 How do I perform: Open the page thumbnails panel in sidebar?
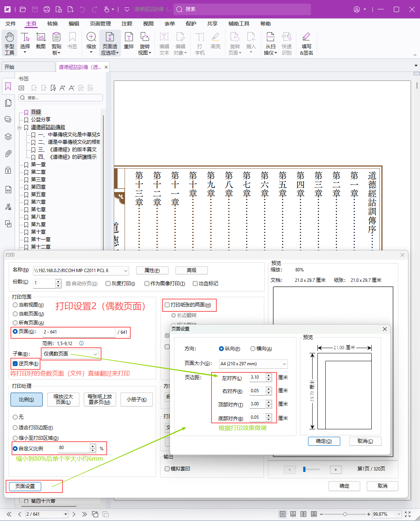pyautogui.click(x=8, y=103)
